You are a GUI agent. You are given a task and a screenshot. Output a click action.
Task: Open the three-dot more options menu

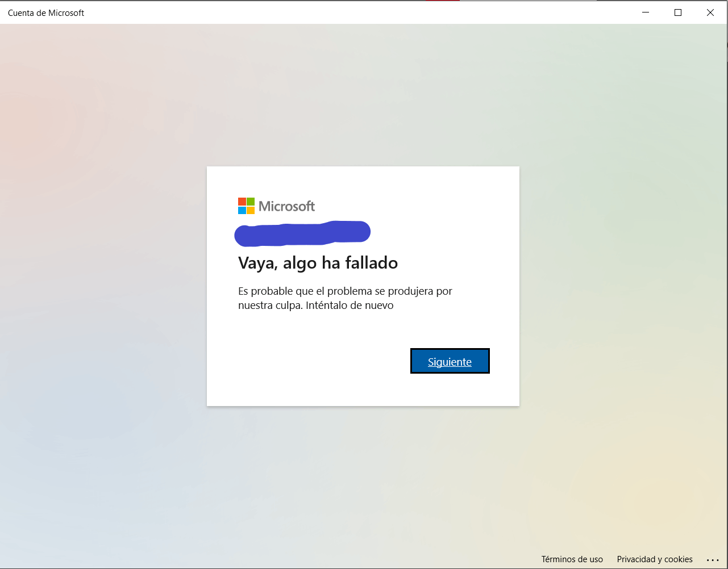[713, 560]
